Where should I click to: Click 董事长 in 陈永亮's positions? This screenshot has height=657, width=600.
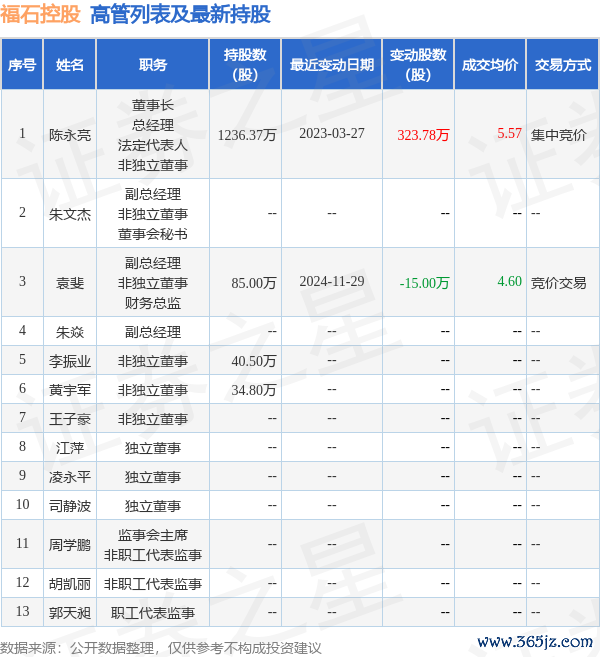(x=153, y=105)
